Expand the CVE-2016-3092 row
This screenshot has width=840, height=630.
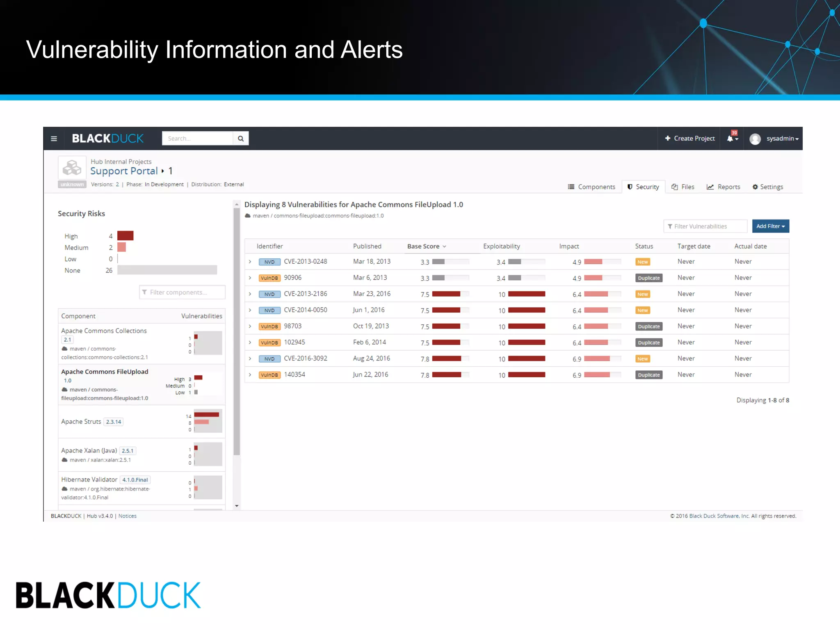[x=250, y=358]
